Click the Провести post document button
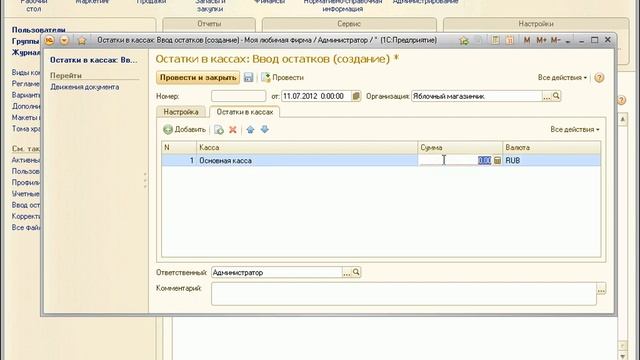This screenshot has width=640, height=360. 282,78
